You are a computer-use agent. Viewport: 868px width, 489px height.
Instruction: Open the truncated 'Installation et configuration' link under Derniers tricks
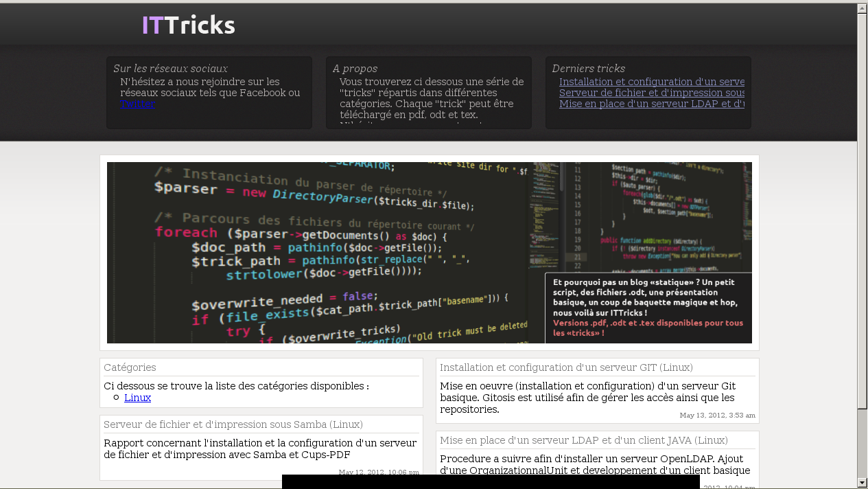point(652,82)
